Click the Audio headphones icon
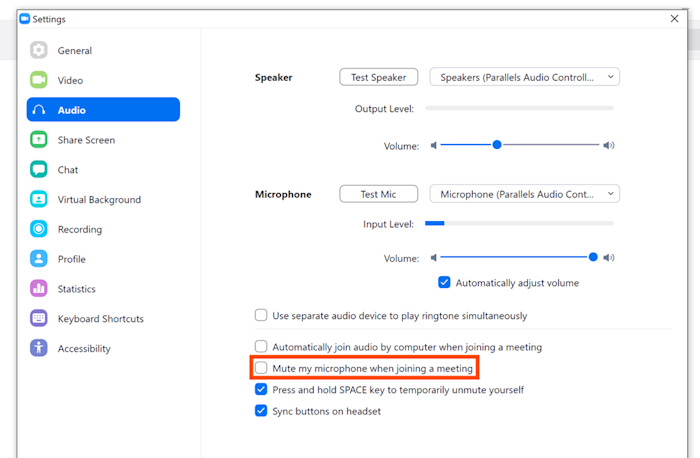 point(39,110)
